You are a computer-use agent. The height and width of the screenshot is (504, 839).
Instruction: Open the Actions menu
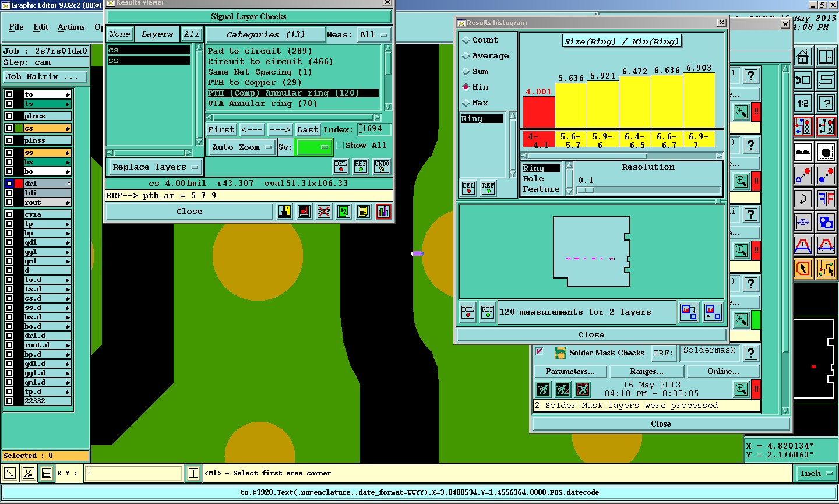[71, 27]
